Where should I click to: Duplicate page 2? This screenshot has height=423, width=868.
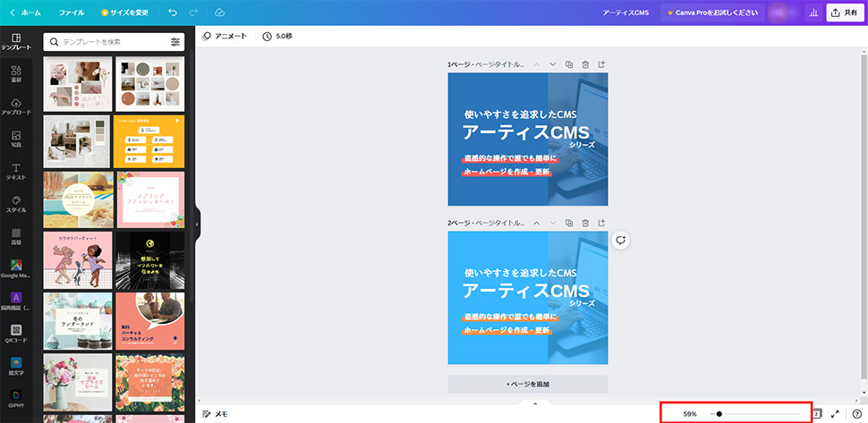(569, 223)
